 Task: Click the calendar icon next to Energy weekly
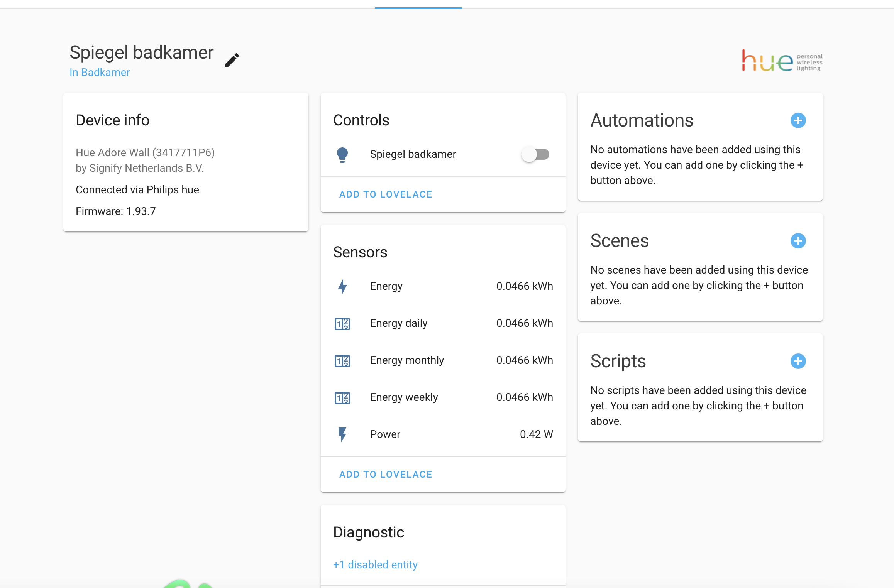[x=342, y=397]
